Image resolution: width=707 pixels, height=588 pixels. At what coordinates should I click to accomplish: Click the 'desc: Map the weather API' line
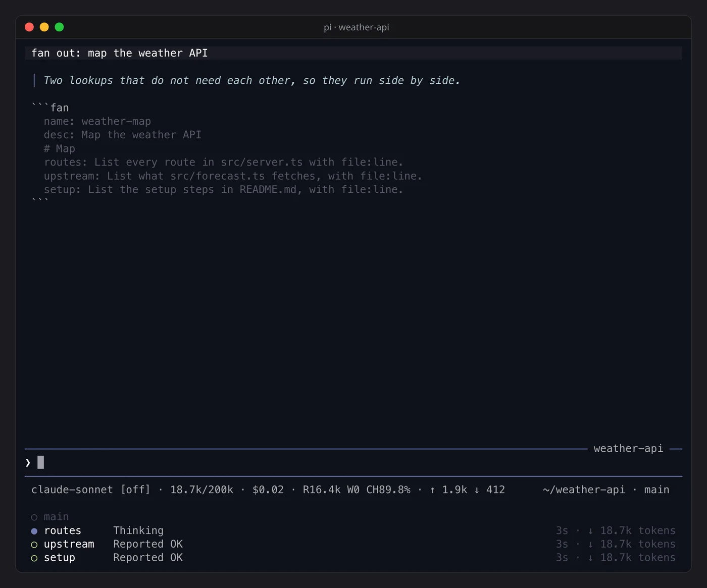tap(123, 135)
